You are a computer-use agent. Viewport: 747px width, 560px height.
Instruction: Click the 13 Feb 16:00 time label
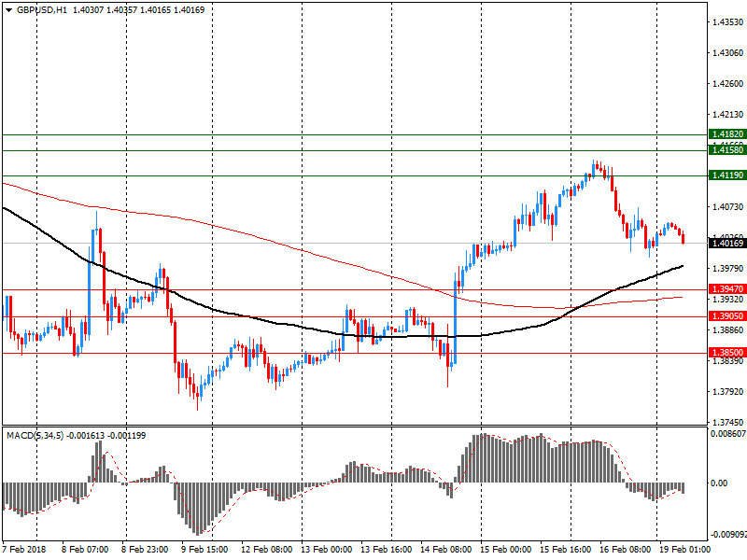(386, 550)
